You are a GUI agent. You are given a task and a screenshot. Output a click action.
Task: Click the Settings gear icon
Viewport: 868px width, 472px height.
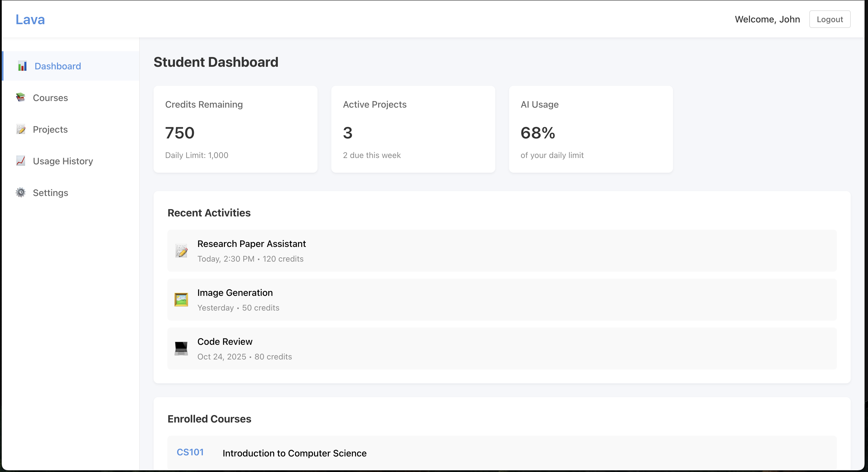click(x=20, y=193)
